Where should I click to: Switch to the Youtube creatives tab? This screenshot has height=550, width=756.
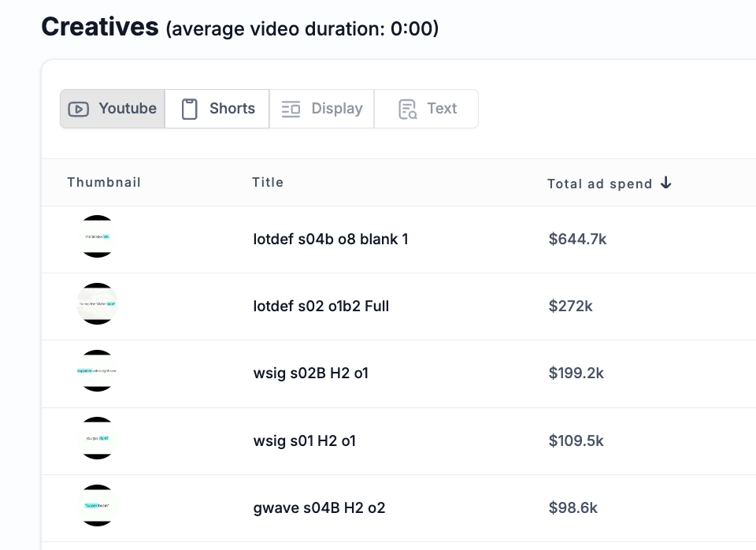(113, 109)
